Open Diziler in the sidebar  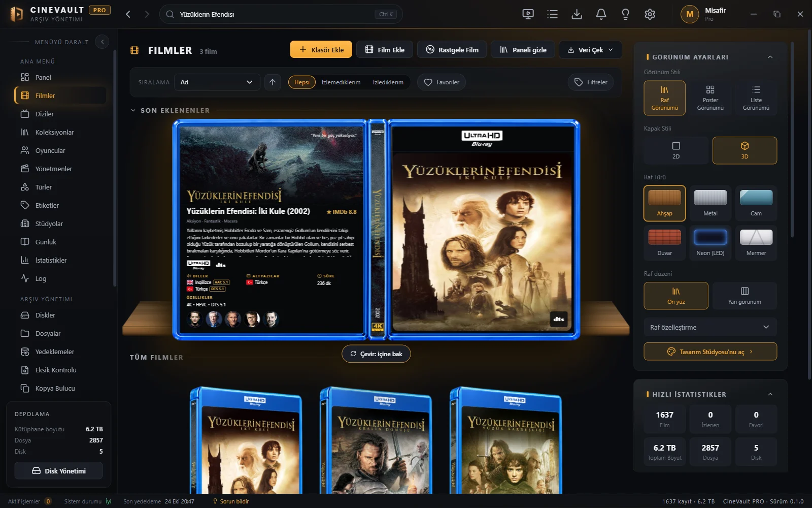(60, 114)
